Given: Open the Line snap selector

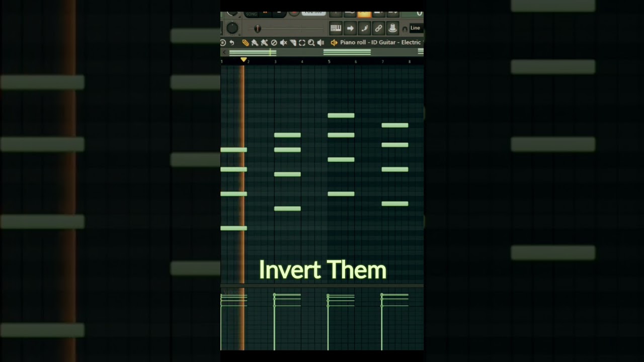Looking at the screenshot, I should [x=417, y=28].
